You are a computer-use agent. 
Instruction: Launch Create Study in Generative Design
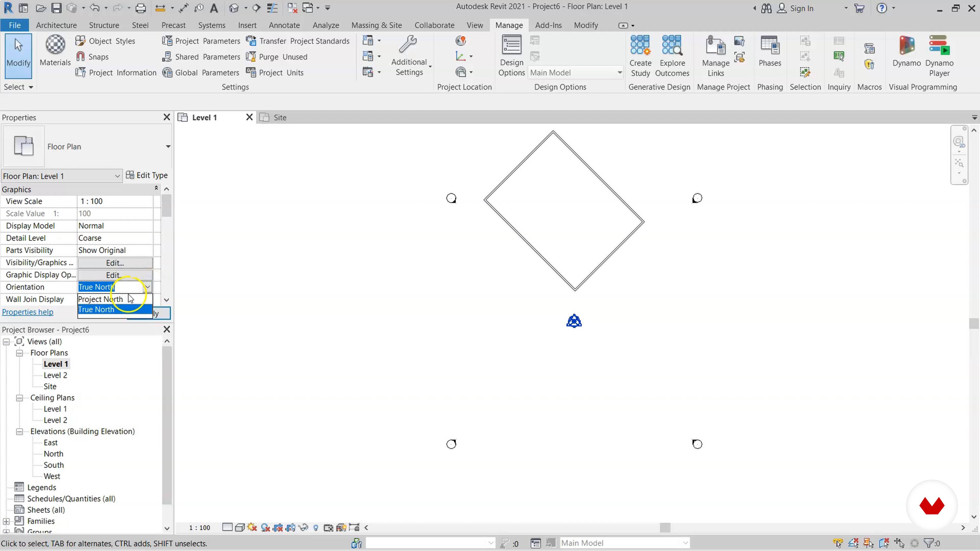pos(640,56)
